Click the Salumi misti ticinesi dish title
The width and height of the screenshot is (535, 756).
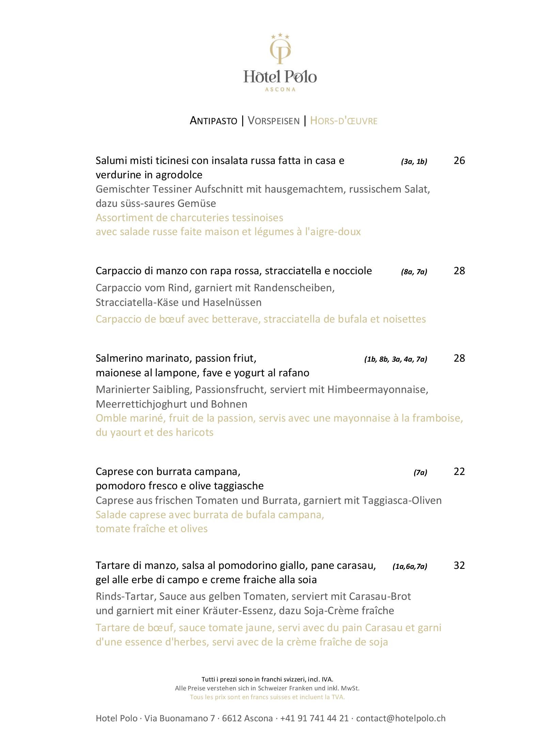(x=220, y=167)
